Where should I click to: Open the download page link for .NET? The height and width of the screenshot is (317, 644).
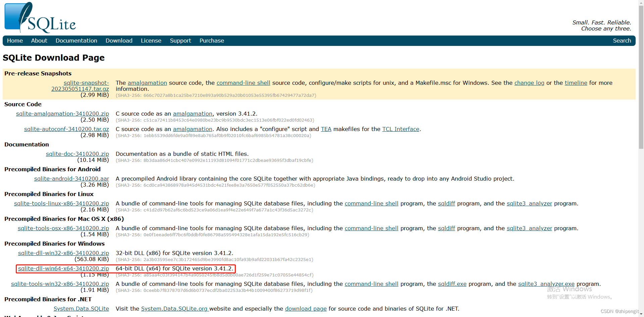coord(306,309)
